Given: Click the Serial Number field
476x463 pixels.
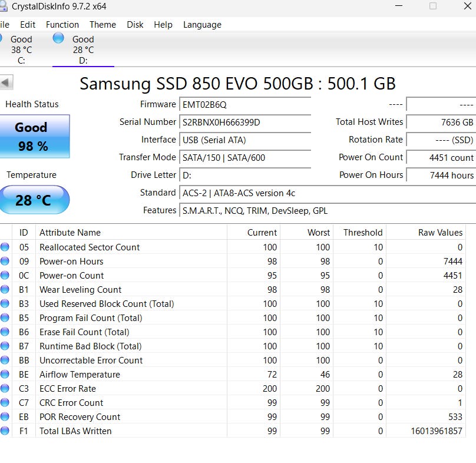Looking at the screenshot, I should pos(245,123).
